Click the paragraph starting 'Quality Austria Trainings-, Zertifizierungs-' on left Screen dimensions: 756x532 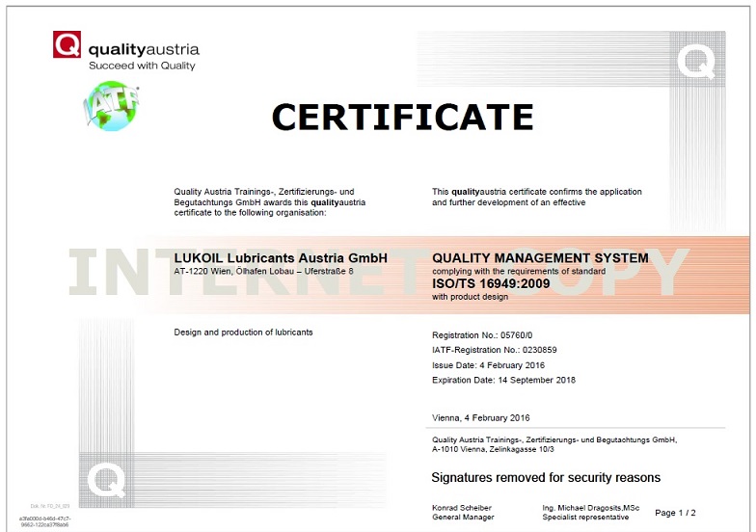tap(270, 202)
